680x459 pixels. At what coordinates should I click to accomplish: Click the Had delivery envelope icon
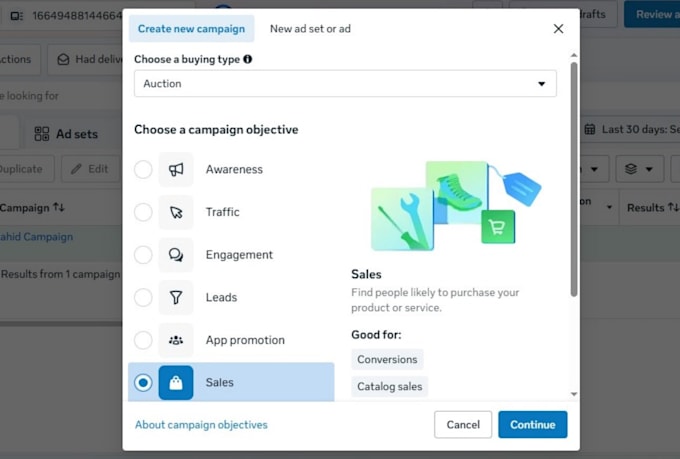tap(63, 59)
